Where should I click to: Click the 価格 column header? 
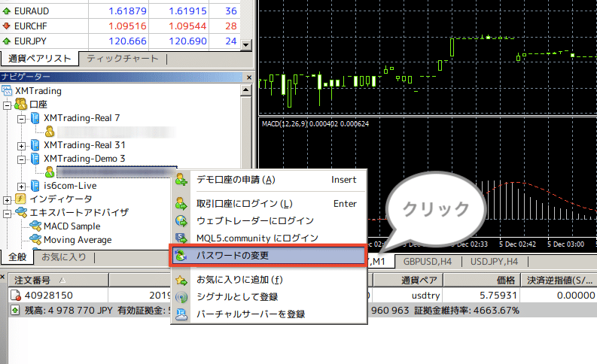coord(482,281)
